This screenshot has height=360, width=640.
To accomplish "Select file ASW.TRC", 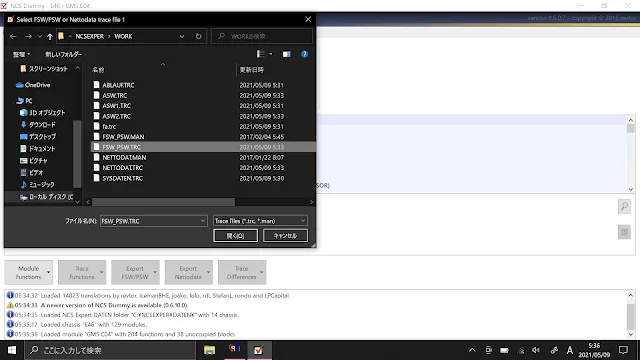I will 115,95.
